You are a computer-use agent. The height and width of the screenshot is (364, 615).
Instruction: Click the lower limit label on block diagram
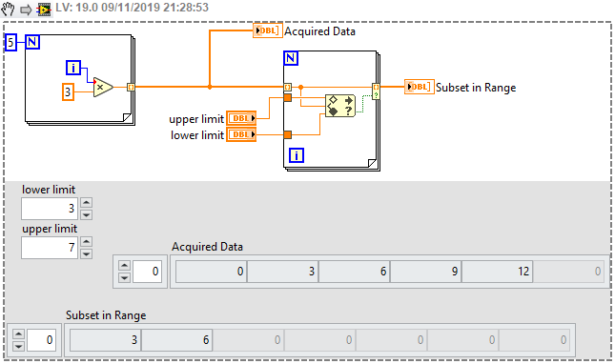click(196, 135)
